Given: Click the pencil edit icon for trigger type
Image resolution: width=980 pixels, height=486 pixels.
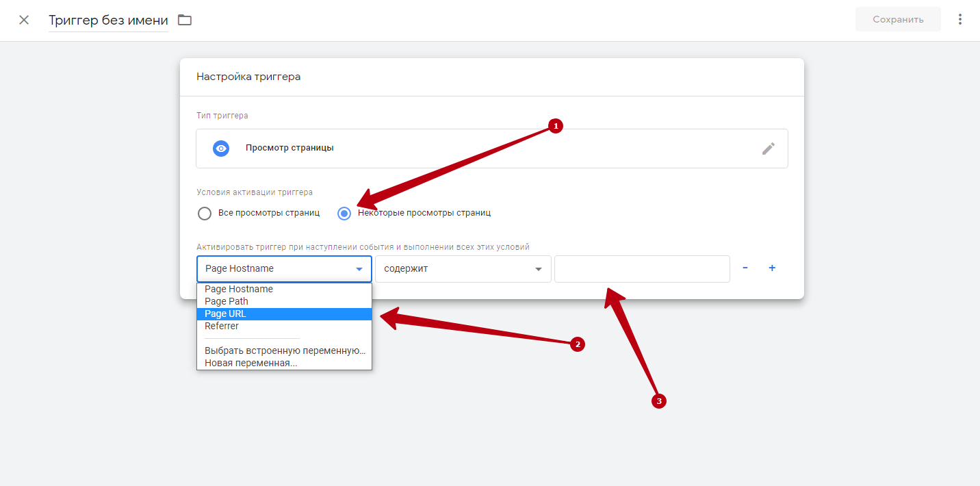Looking at the screenshot, I should point(769,149).
